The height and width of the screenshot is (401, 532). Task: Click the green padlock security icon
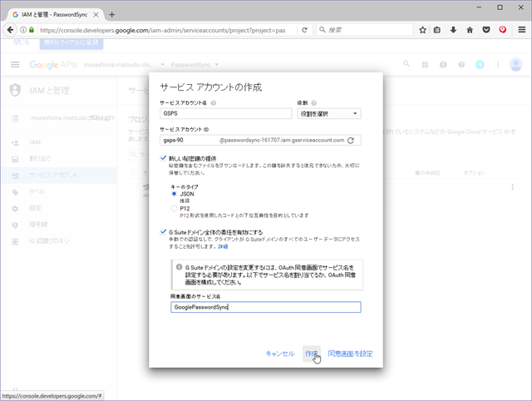32,30
